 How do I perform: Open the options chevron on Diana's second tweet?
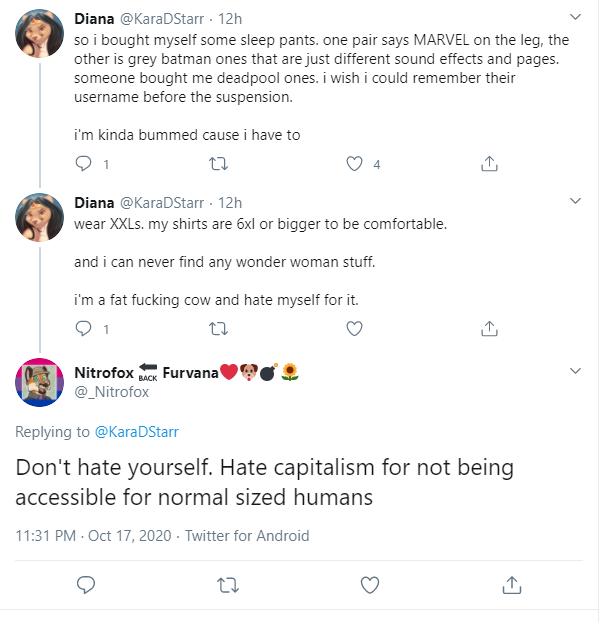pos(575,201)
